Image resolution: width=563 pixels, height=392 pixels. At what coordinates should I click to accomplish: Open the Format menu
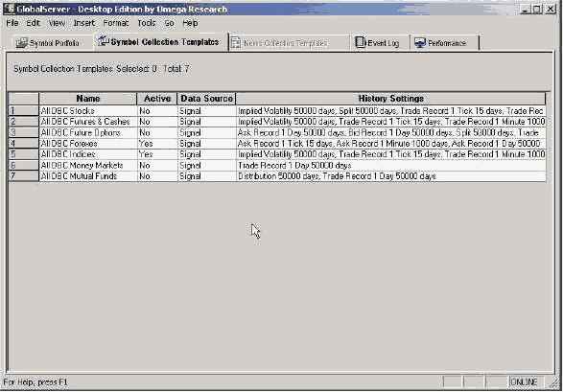tap(116, 23)
